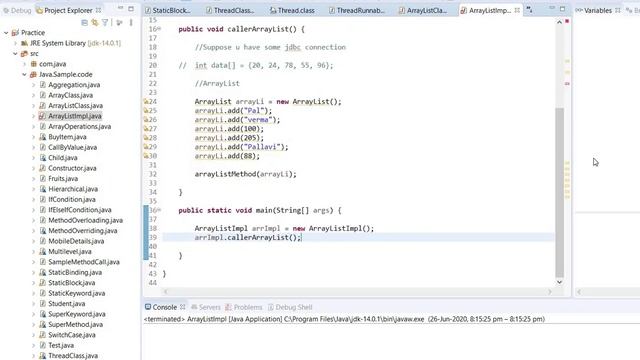
Task: Expand Aggregation.java tree node
Action: coord(33,85)
